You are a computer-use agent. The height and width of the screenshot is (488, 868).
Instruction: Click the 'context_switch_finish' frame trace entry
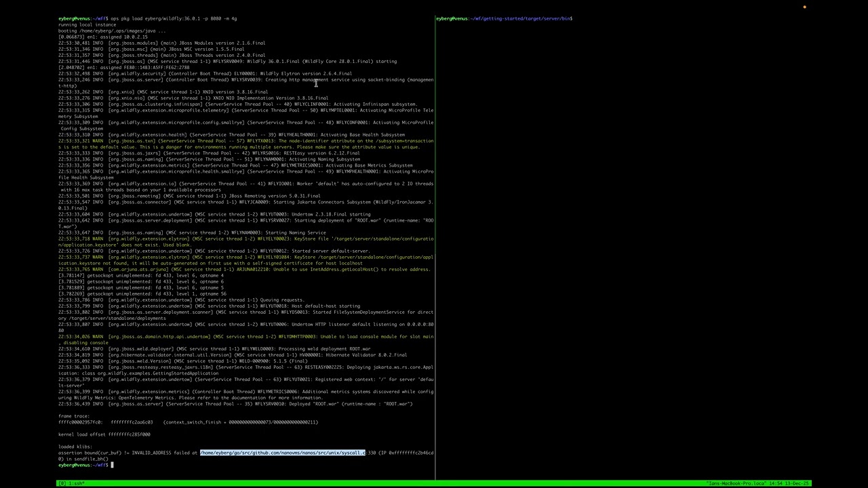tap(188, 422)
